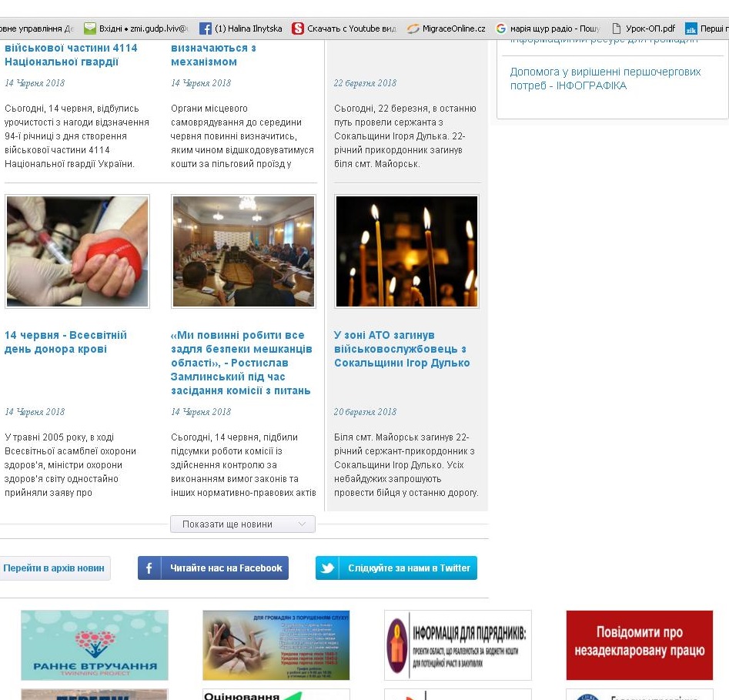Click date 22 березня 2018

point(365,83)
